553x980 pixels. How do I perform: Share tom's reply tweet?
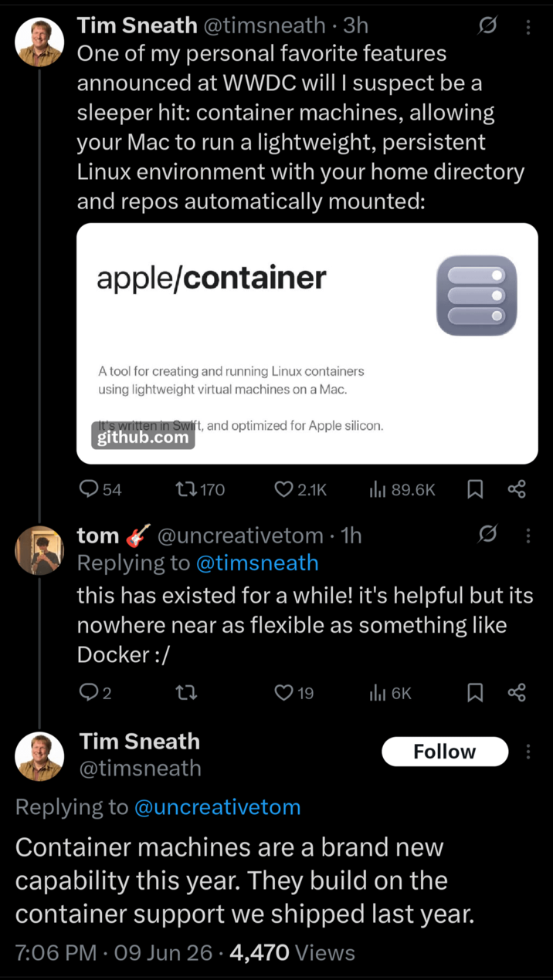coord(517,693)
